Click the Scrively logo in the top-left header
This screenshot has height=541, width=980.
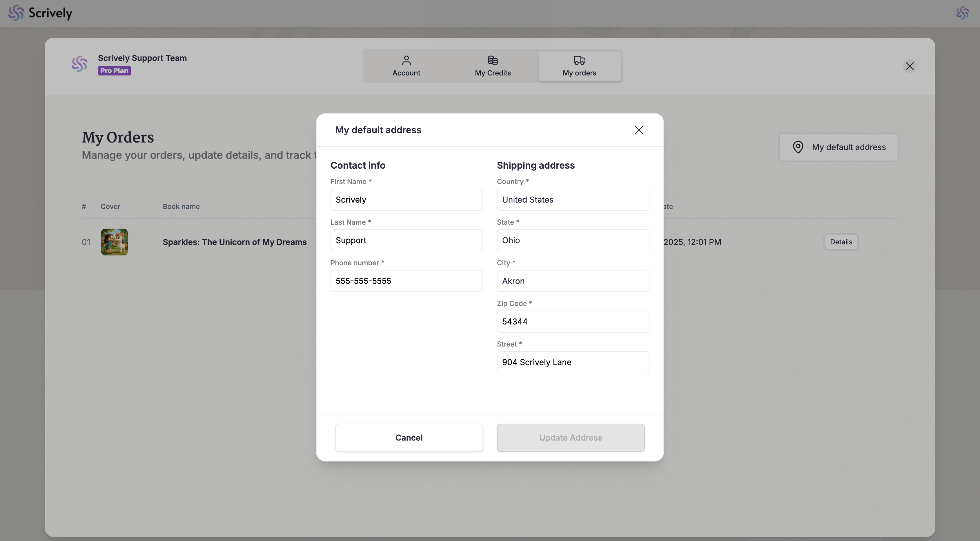tap(40, 13)
